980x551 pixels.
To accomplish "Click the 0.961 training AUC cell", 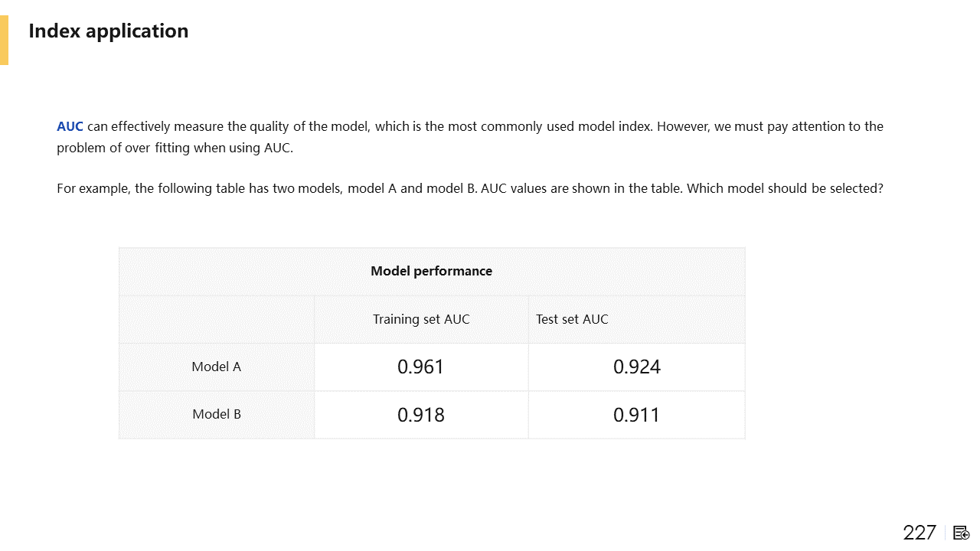I will (420, 367).
